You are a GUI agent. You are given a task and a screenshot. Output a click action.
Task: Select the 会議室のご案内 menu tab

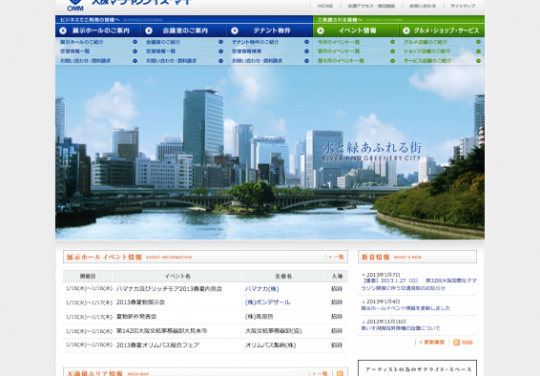184,31
